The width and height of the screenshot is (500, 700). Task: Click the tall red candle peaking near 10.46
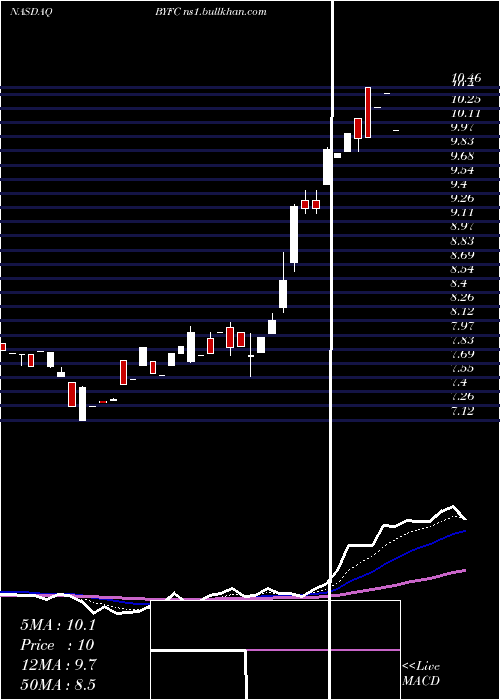click(x=368, y=112)
